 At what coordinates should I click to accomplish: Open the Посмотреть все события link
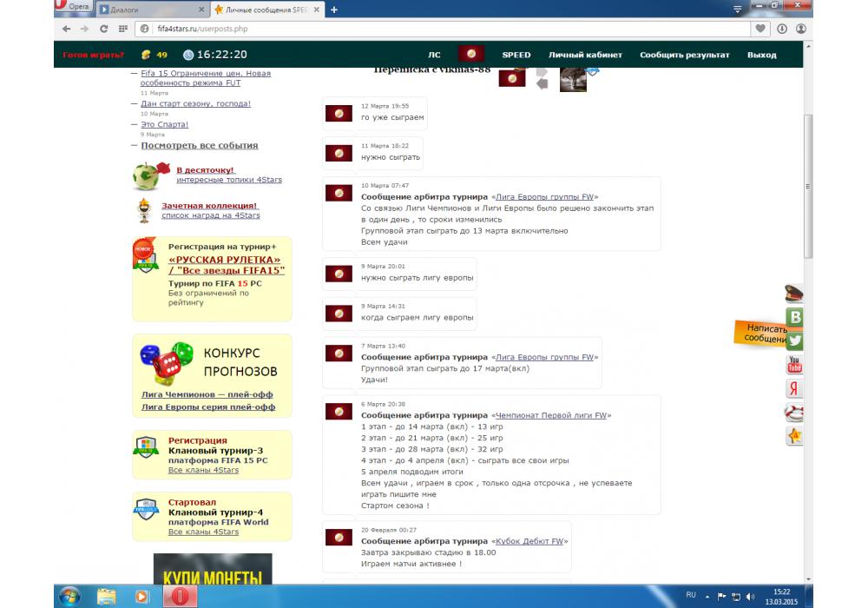click(x=200, y=146)
